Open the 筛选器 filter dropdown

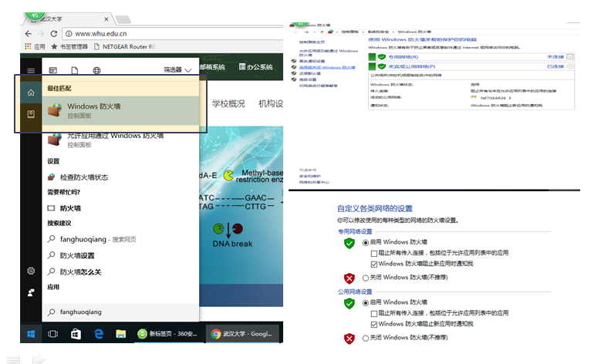pos(177,69)
